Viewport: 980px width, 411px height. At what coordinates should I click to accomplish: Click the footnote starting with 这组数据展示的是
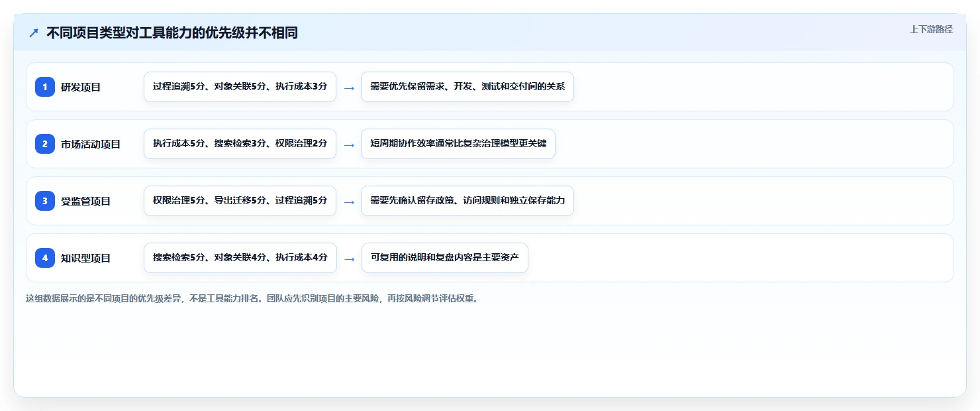(x=252, y=298)
